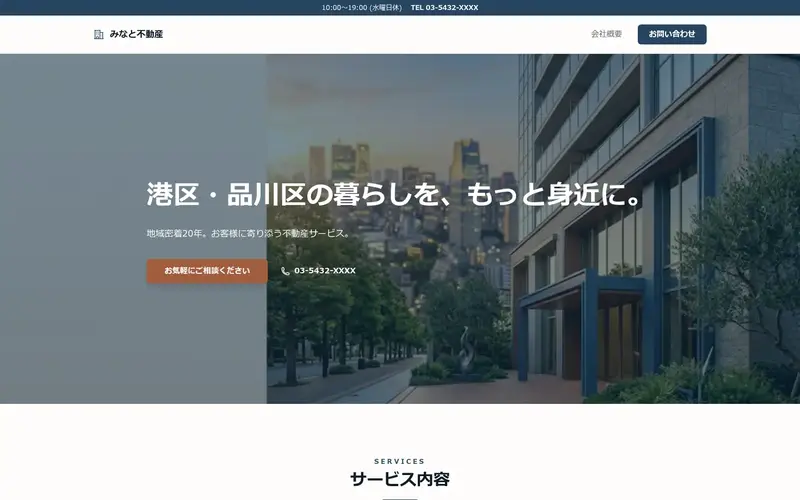Click the お気軽にご相談ください button
Image resolution: width=800 pixels, height=500 pixels.
tap(207, 271)
